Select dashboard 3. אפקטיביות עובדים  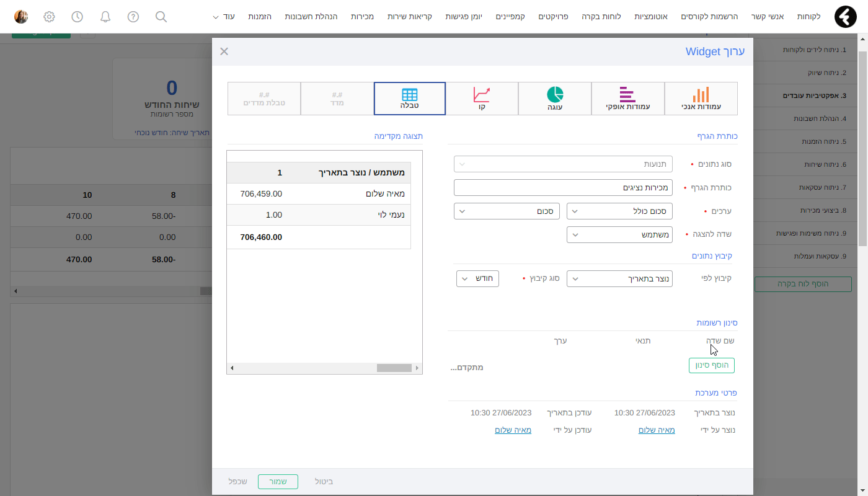pyautogui.click(x=806, y=95)
